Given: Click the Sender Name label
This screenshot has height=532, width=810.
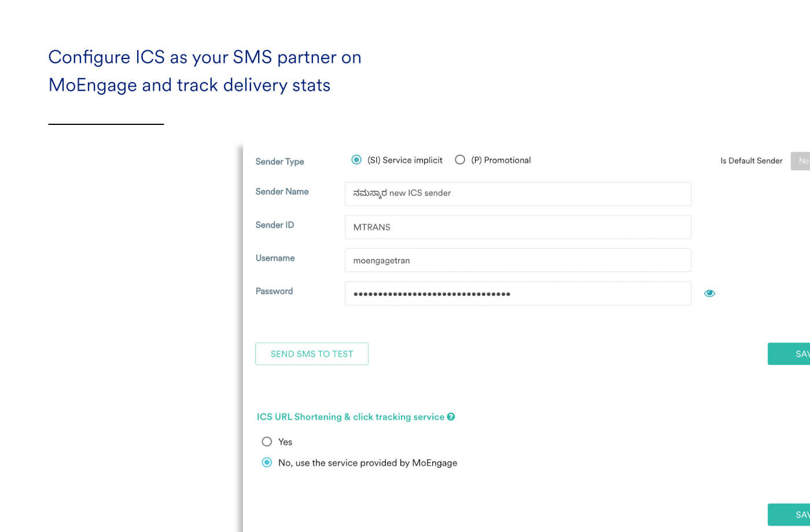Looking at the screenshot, I should point(282,191).
